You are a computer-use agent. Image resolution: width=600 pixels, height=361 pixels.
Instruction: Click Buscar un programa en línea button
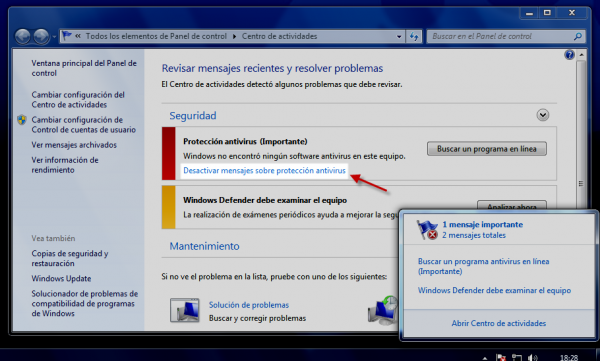click(487, 149)
